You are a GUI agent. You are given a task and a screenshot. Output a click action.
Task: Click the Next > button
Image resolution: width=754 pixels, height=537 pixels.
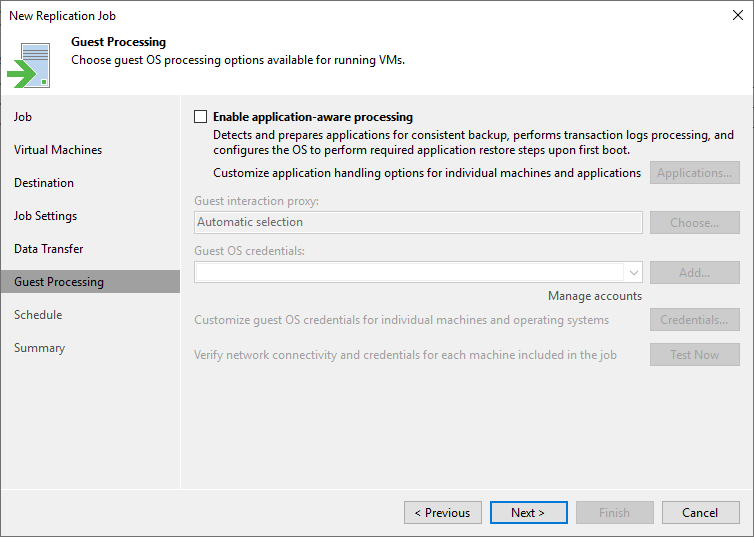pyautogui.click(x=528, y=512)
